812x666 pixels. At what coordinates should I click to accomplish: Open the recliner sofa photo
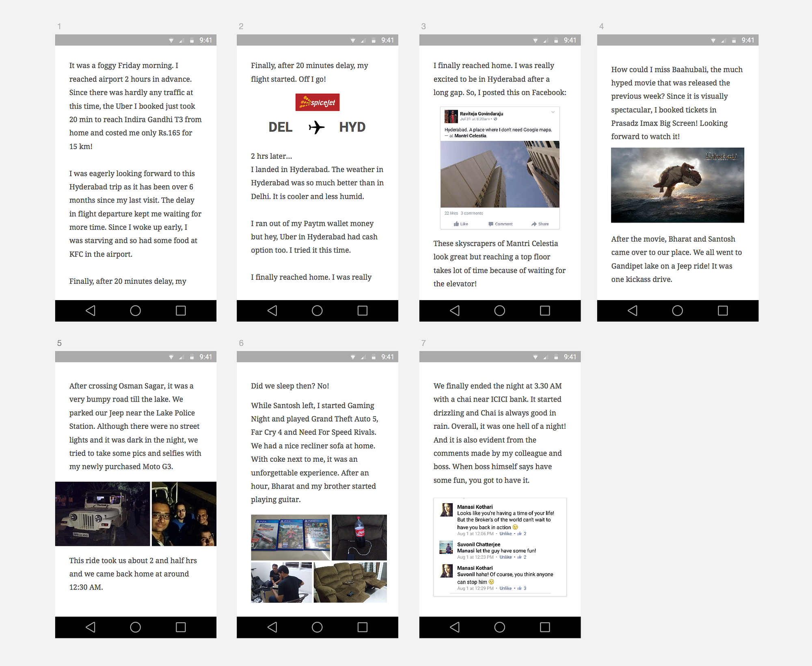pyautogui.click(x=350, y=582)
